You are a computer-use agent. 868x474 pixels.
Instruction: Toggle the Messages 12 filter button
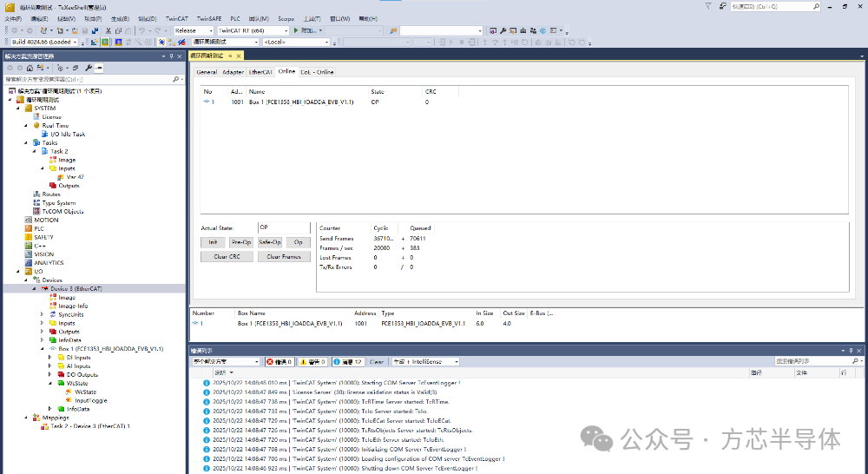[348, 362]
